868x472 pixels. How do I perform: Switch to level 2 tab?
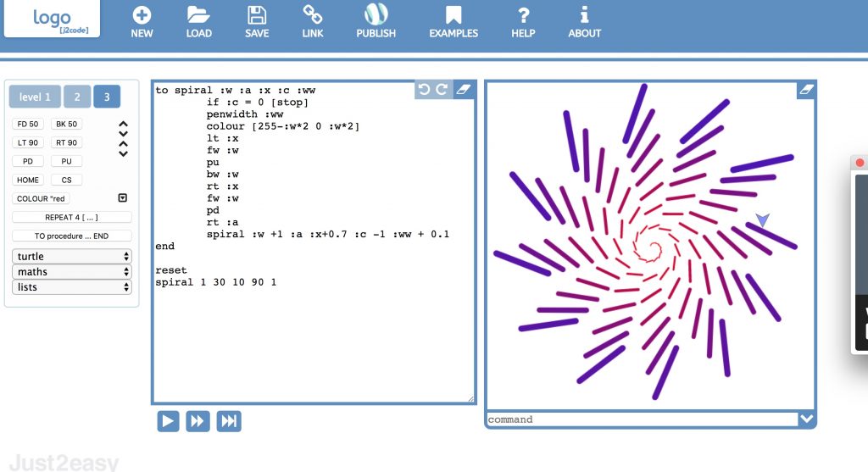[x=77, y=97]
